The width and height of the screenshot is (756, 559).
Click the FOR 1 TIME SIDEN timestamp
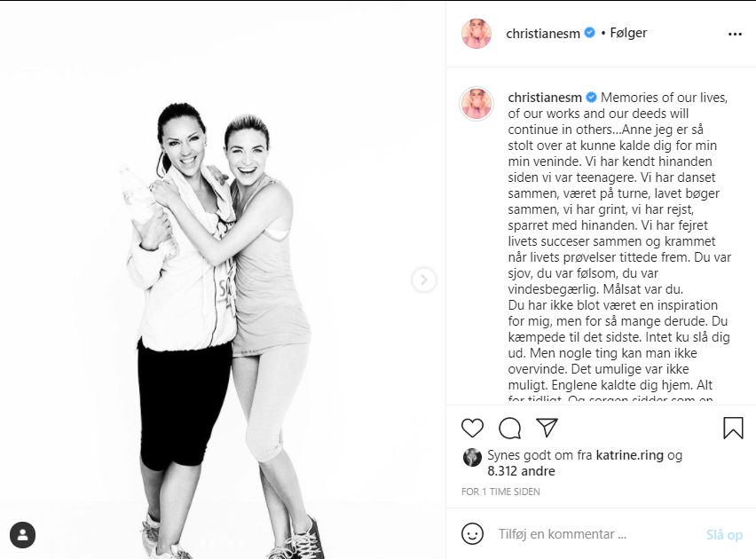500,492
